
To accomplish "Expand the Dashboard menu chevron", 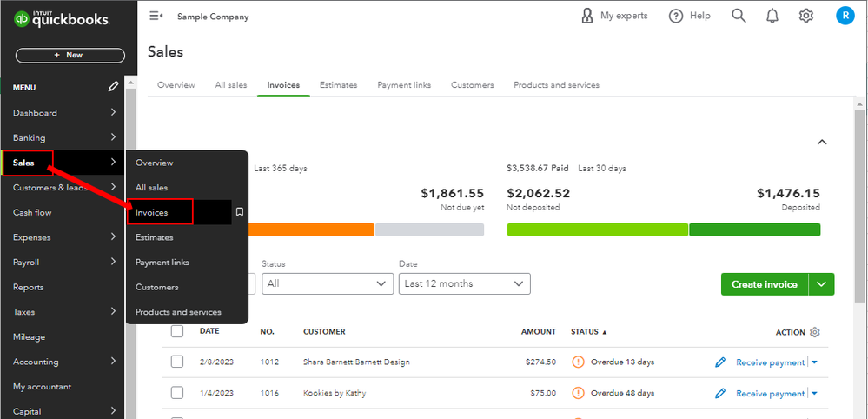I will click(113, 112).
